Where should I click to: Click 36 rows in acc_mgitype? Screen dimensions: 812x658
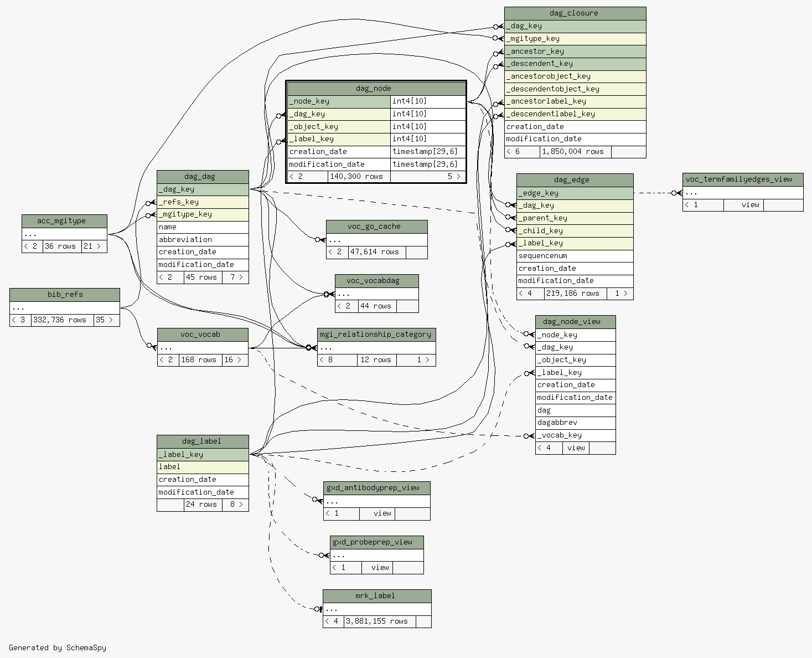[x=62, y=246]
